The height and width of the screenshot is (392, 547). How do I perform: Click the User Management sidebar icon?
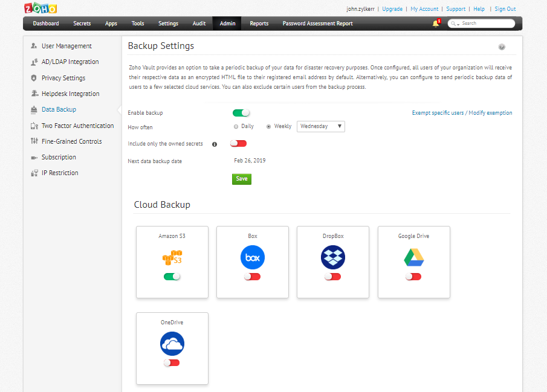tap(34, 46)
